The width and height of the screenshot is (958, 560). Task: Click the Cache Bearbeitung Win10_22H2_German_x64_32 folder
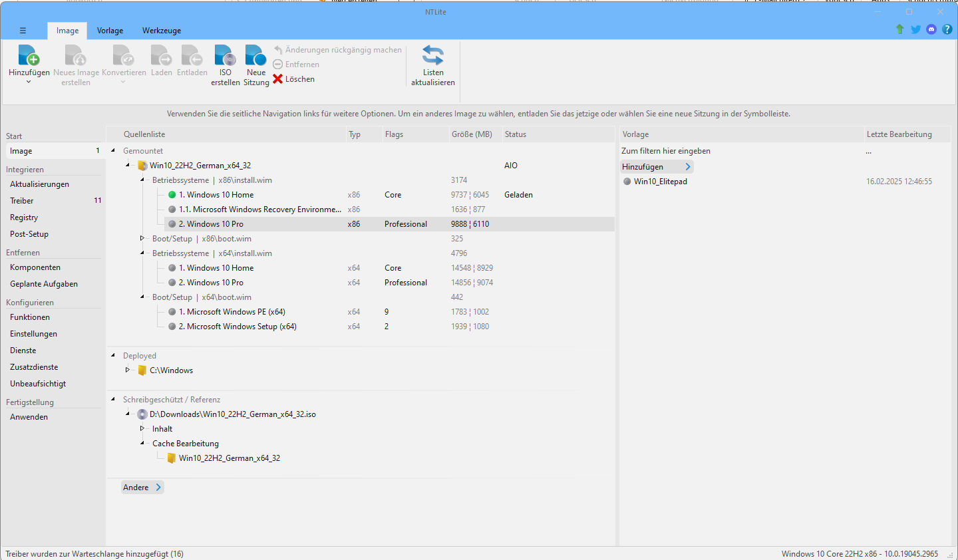click(172, 458)
